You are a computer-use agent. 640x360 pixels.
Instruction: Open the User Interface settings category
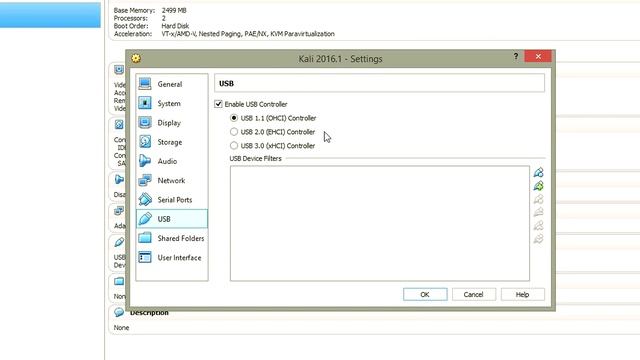(x=172, y=258)
